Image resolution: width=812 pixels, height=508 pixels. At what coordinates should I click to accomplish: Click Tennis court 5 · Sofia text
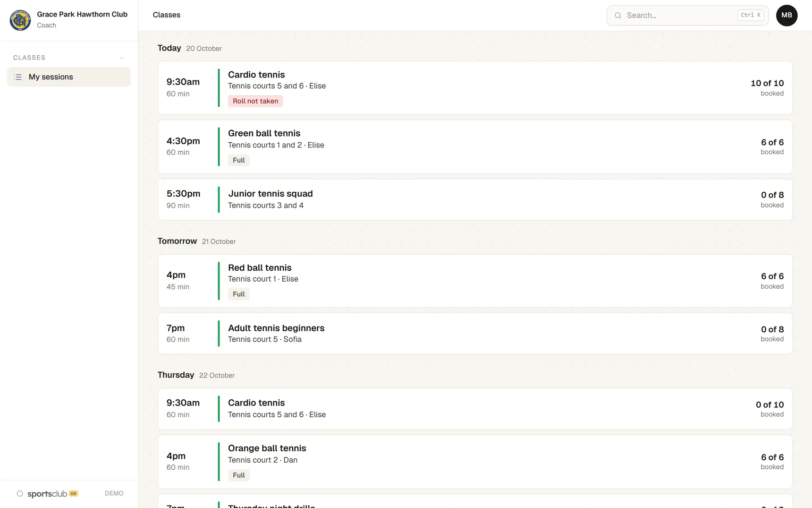coord(265,339)
